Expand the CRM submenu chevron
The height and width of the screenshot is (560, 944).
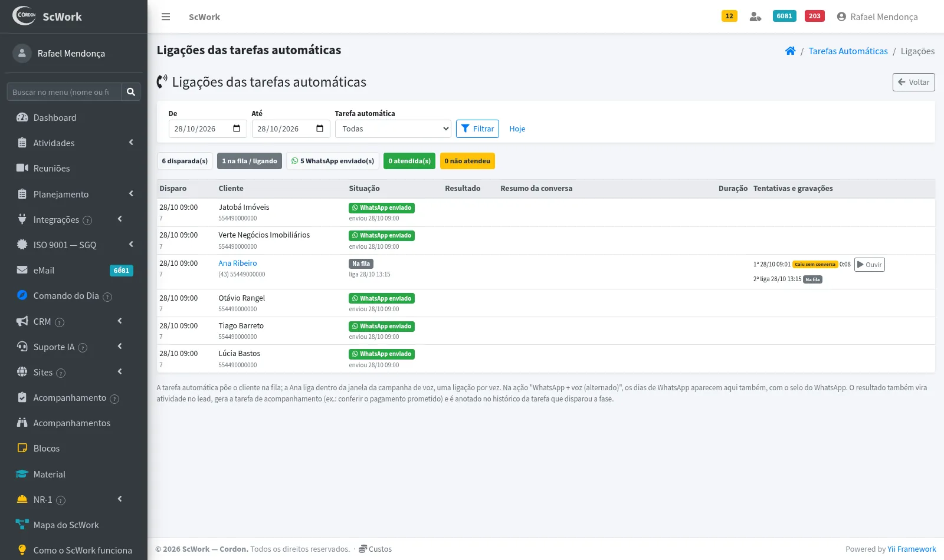(x=120, y=321)
